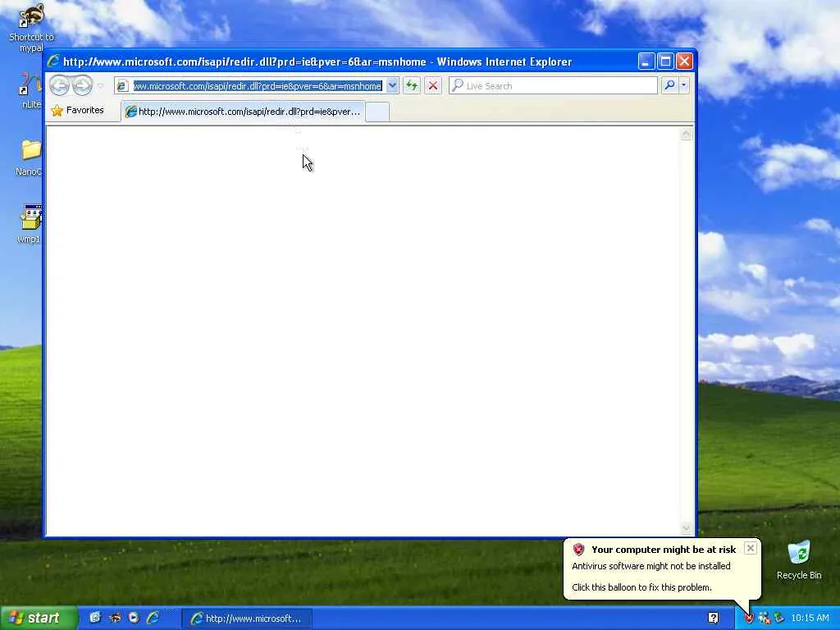
Task: Click the page icon in the address bar
Action: point(122,85)
